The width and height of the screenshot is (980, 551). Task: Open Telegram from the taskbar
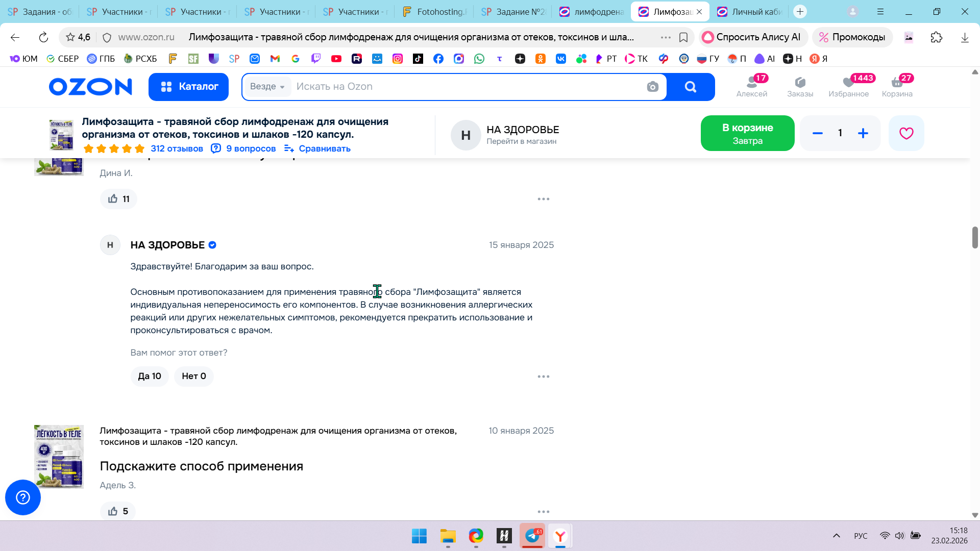532,536
